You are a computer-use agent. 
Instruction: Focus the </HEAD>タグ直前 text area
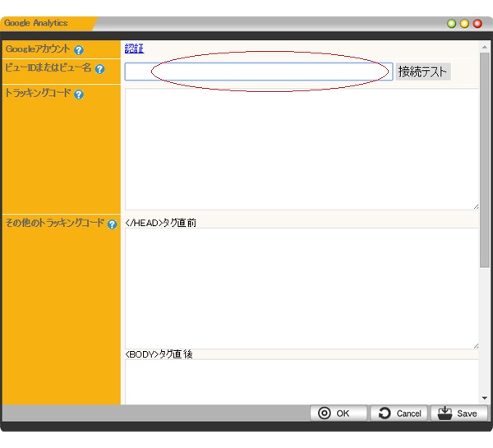302,289
